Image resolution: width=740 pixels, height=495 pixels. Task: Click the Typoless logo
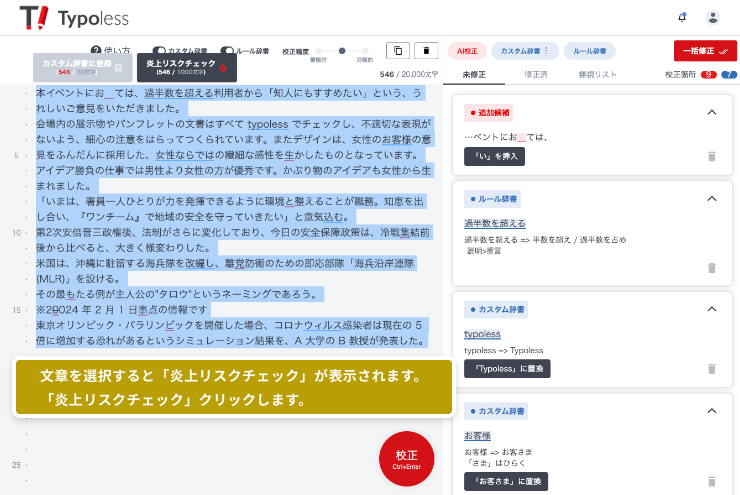74,18
